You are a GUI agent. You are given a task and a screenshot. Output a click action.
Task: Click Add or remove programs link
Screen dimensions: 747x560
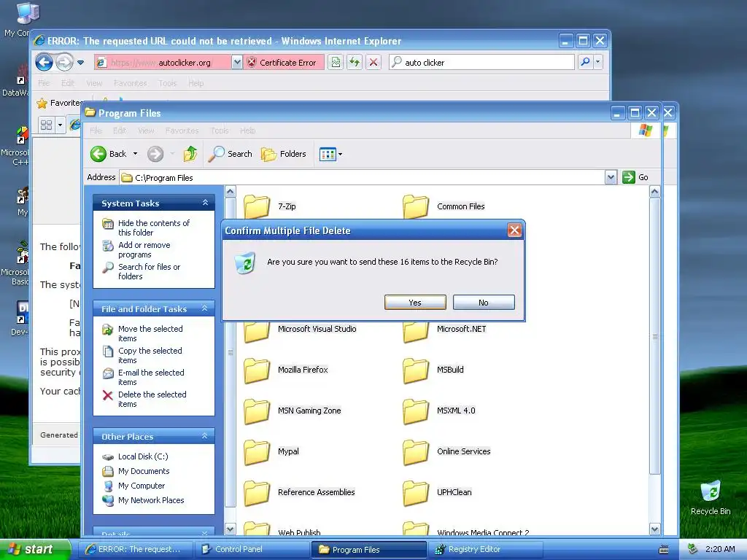click(x=144, y=249)
